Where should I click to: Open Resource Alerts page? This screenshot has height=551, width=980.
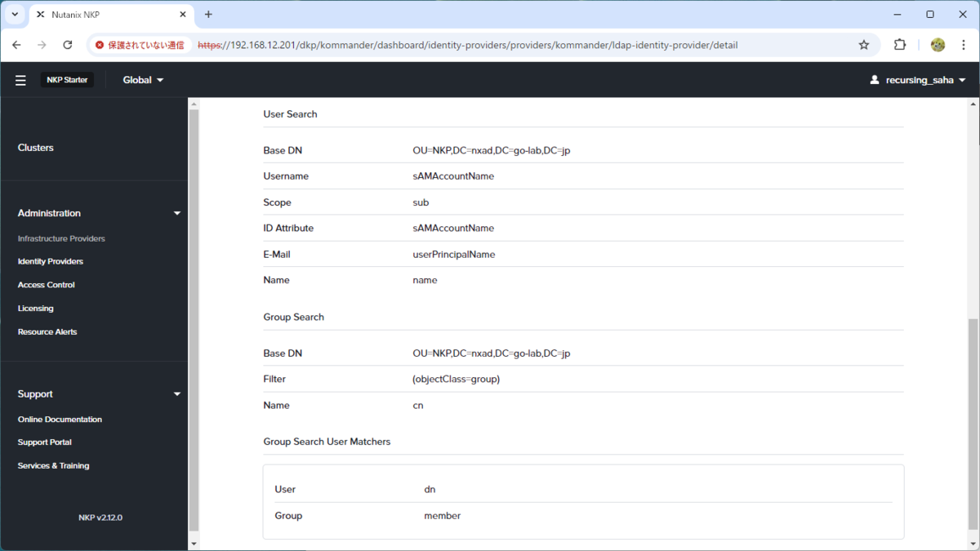coord(47,332)
